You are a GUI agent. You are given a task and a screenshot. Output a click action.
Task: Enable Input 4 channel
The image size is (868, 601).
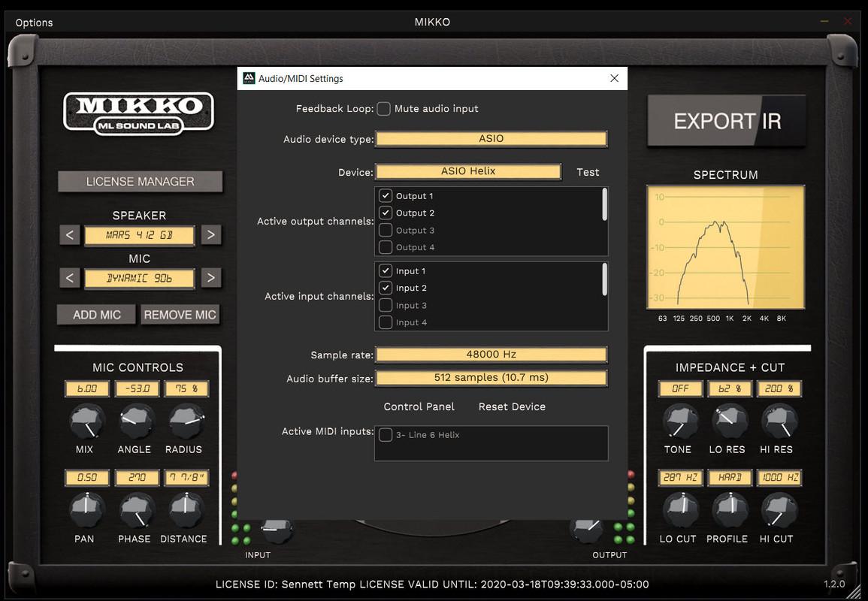click(386, 322)
